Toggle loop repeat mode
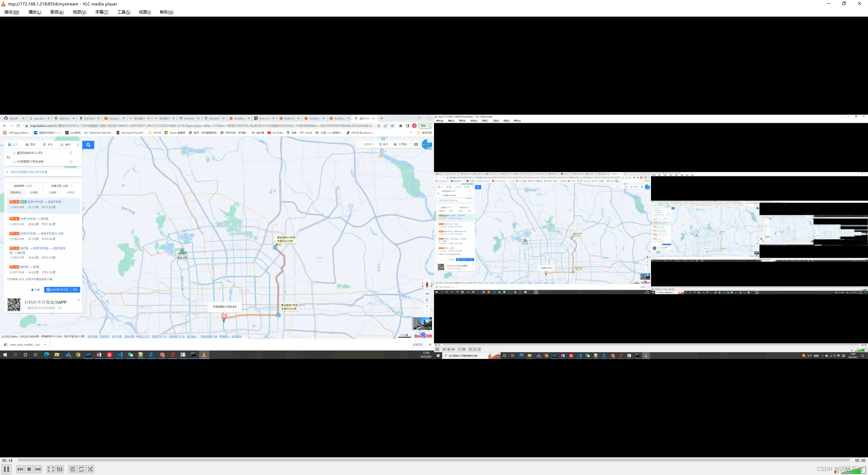The width and height of the screenshot is (868, 475). [x=81, y=469]
